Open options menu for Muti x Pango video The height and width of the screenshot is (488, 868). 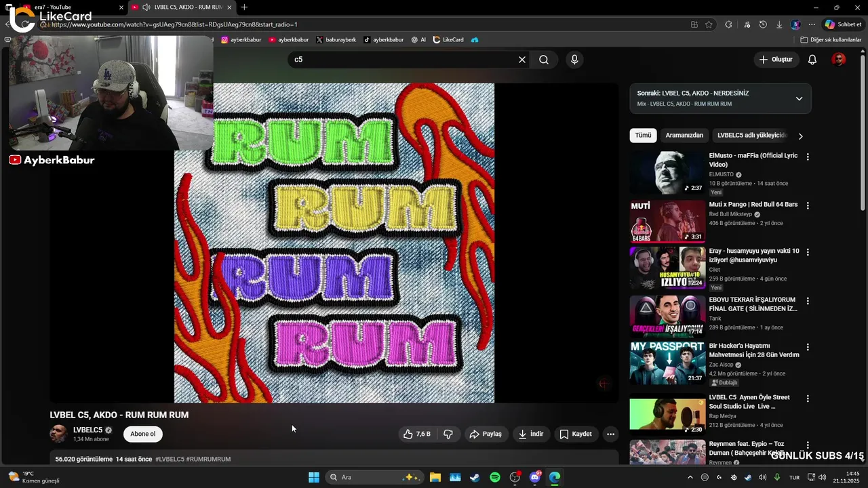[807, 205]
